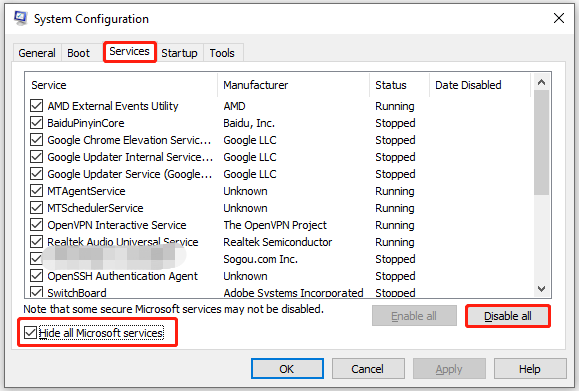Open Help for System Configuration
This screenshot has height=391, width=579.
[530, 368]
